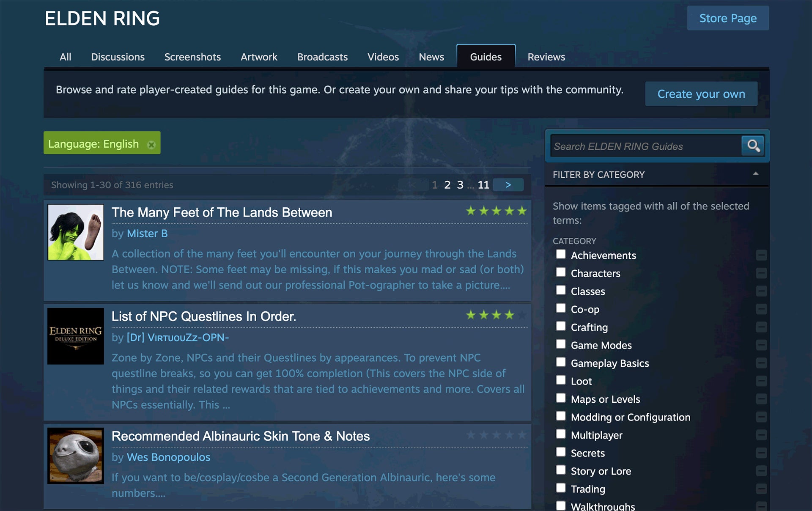The width and height of the screenshot is (812, 511).
Task: Remove the Language: English filter
Action: pos(151,145)
